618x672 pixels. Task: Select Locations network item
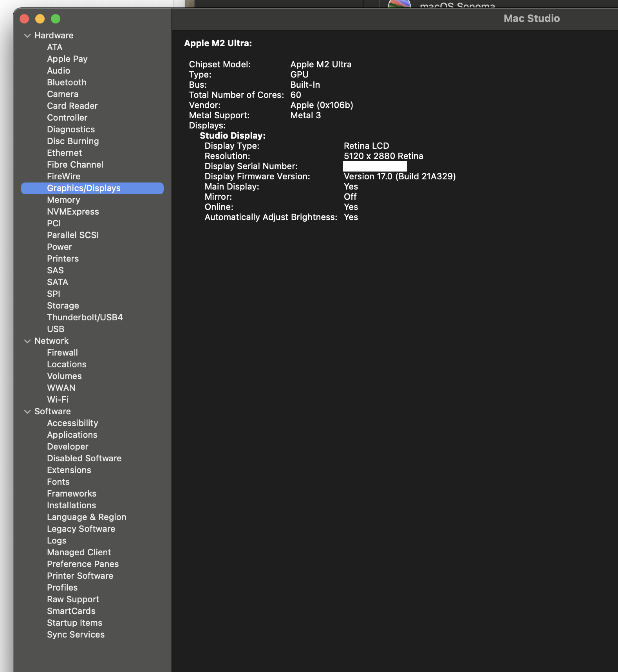[x=67, y=364]
